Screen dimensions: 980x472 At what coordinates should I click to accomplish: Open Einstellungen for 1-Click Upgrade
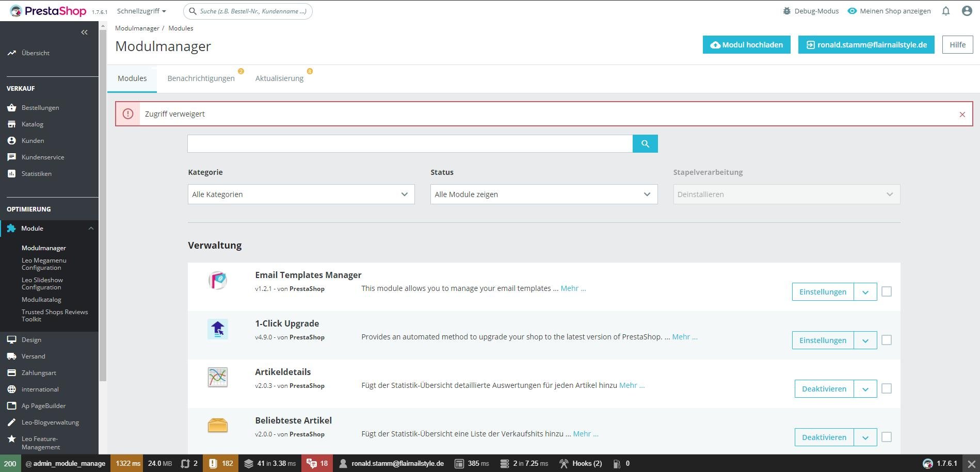[823, 340]
